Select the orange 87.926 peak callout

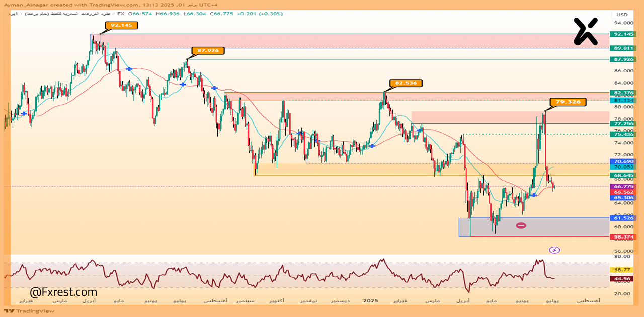(x=208, y=50)
